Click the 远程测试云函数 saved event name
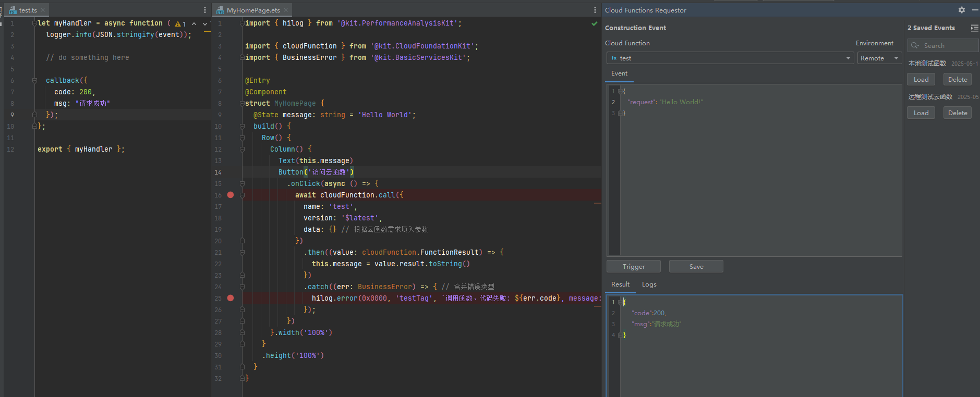Screen dimensions: 980x397 [930, 97]
